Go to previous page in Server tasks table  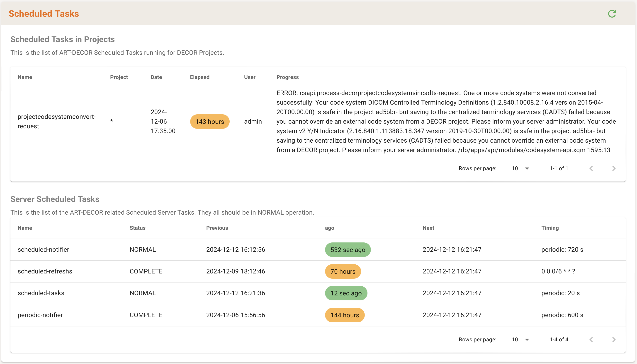tap(591, 340)
